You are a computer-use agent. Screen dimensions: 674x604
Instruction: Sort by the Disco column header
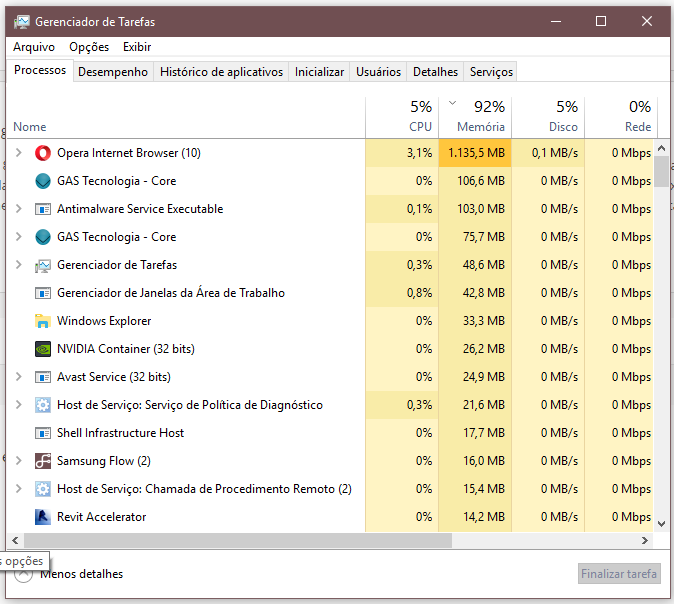point(548,118)
